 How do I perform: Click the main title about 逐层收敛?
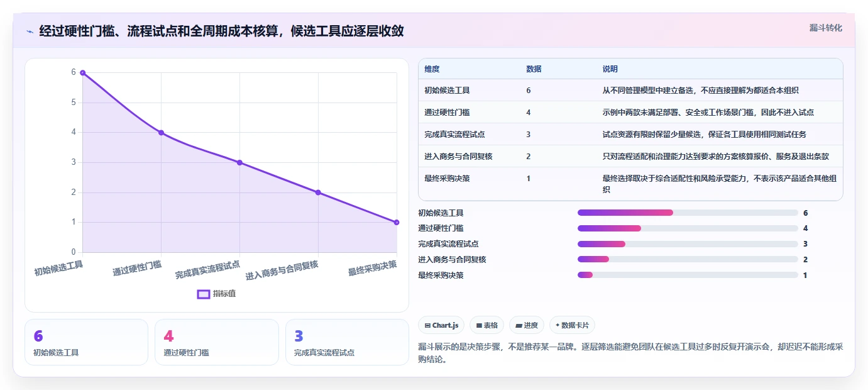tap(221, 31)
